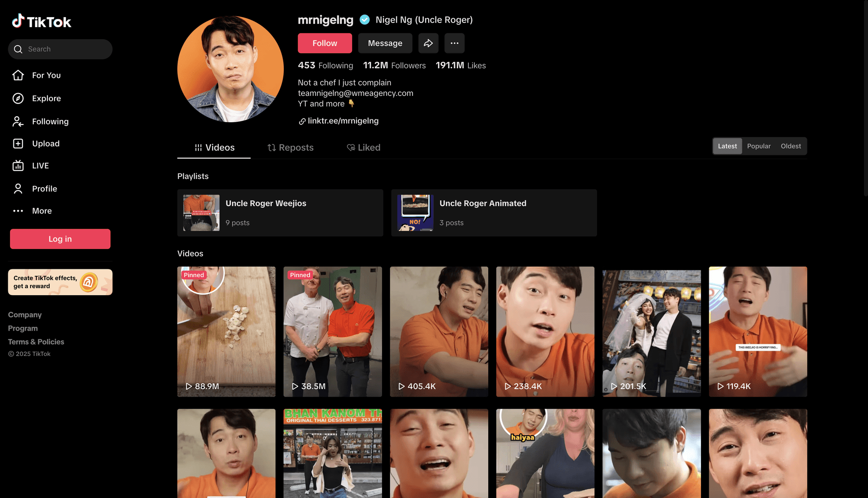Sort videos by Popular

coord(759,146)
